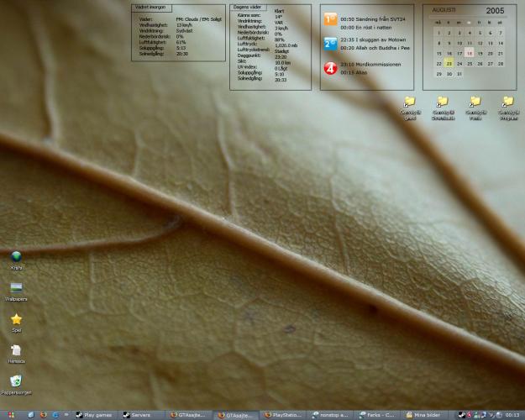Click the Start button on the taskbar
Viewport: 525px width, 420px height.
click(x=8, y=415)
